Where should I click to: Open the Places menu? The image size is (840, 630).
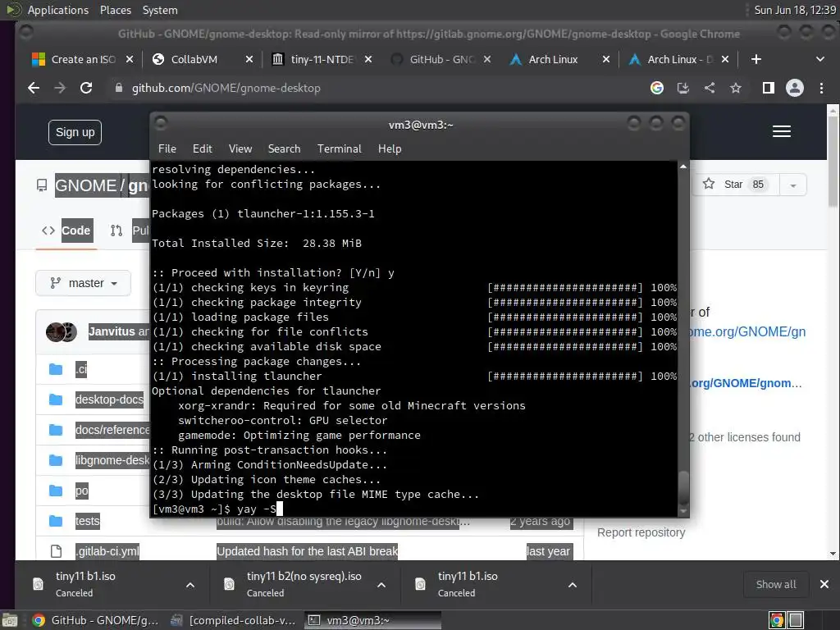click(115, 10)
